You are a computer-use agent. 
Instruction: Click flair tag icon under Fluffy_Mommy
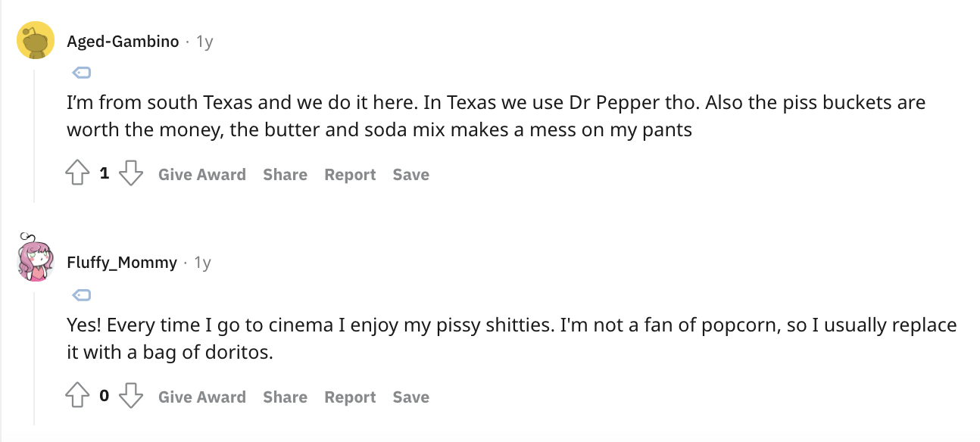[x=82, y=294]
